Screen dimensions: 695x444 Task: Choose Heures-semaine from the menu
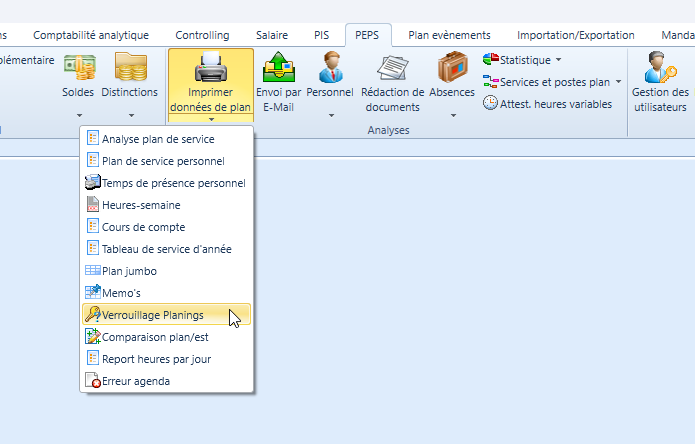click(167, 204)
